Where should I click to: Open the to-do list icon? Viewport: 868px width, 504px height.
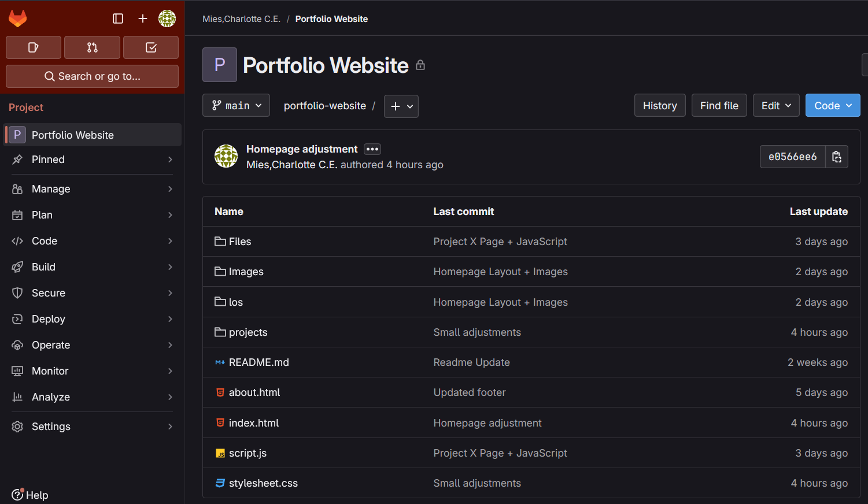click(x=151, y=47)
